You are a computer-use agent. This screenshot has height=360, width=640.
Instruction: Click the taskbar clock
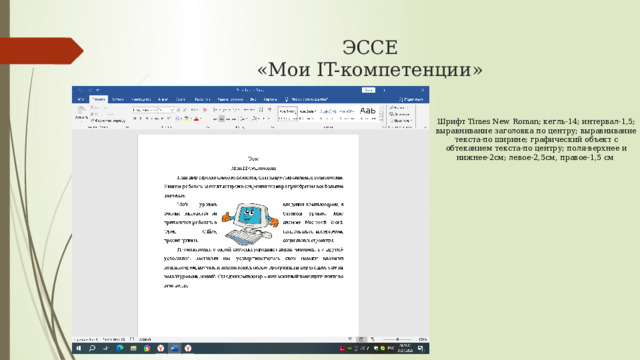tap(405, 348)
